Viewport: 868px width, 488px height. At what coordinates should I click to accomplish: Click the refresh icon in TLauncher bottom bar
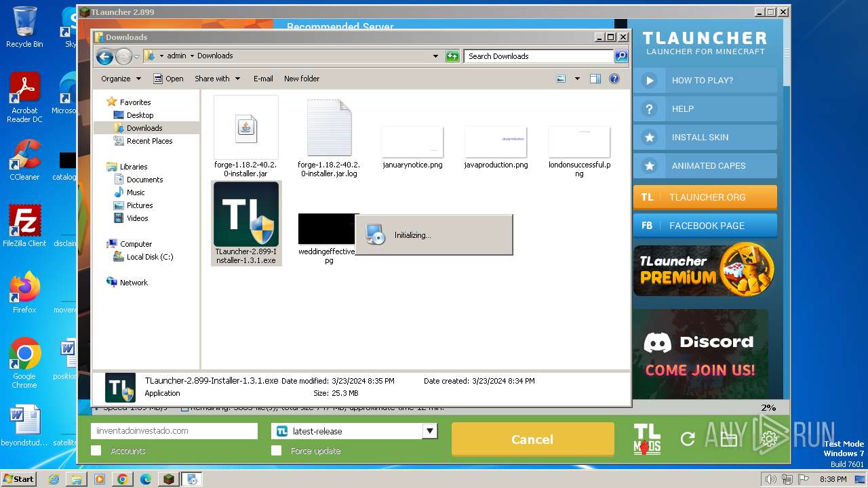(688, 439)
